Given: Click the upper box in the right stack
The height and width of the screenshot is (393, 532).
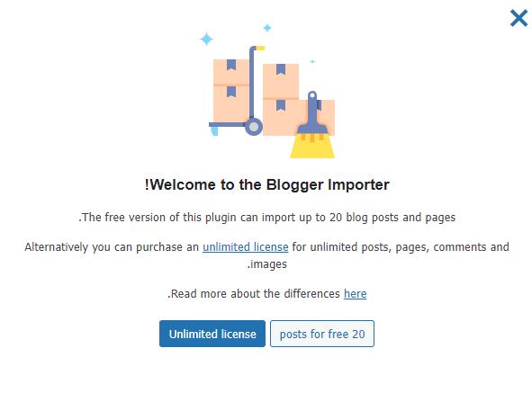Looking at the screenshot, I should 281,81.
